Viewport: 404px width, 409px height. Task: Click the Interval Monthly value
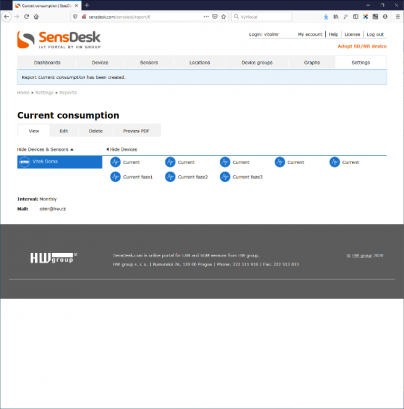pos(48,199)
